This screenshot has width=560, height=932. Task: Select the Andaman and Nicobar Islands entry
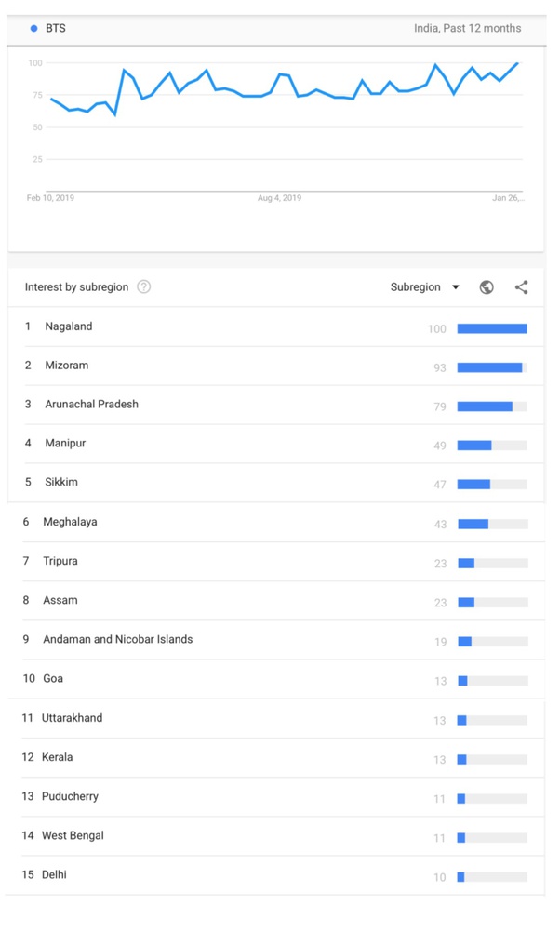pos(117,640)
